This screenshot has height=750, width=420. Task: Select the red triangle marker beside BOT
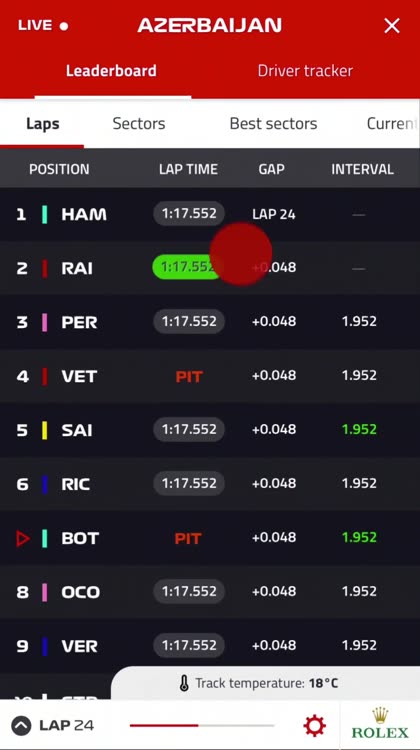click(x=22, y=539)
